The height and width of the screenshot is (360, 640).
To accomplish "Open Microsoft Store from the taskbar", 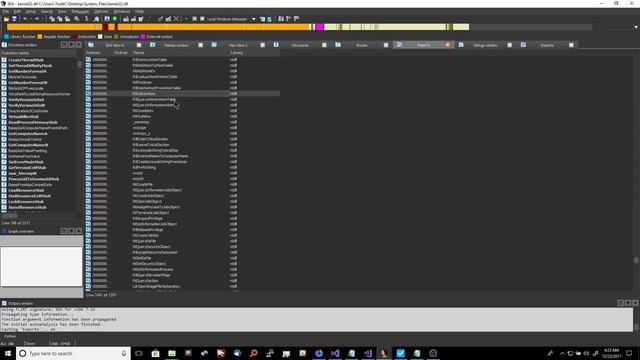I will click(x=156, y=353).
